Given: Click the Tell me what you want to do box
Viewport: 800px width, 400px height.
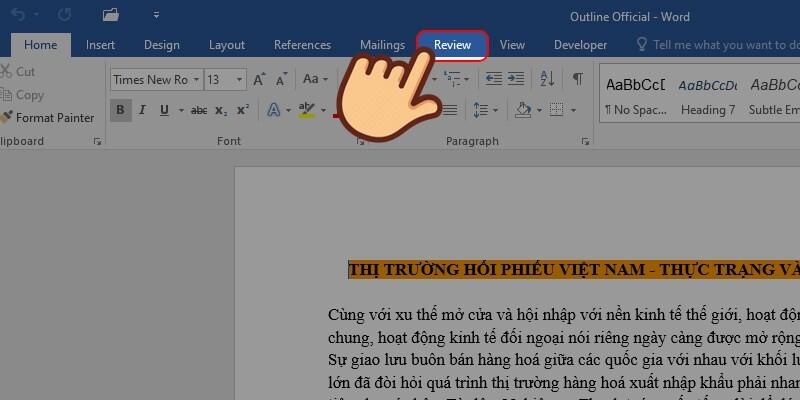Looking at the screenshot, I should click(718, 45).
